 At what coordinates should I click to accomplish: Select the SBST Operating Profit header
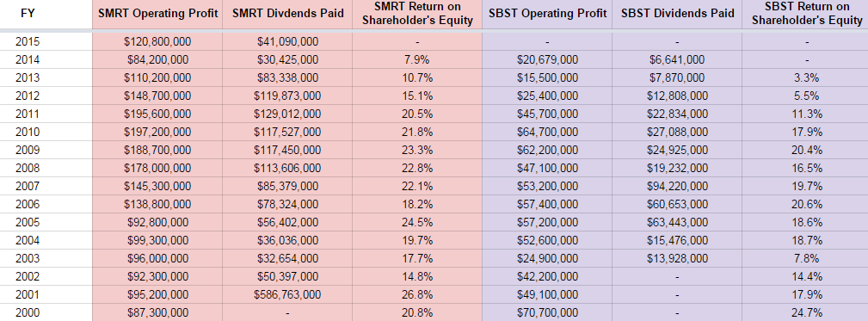point(547,14)
